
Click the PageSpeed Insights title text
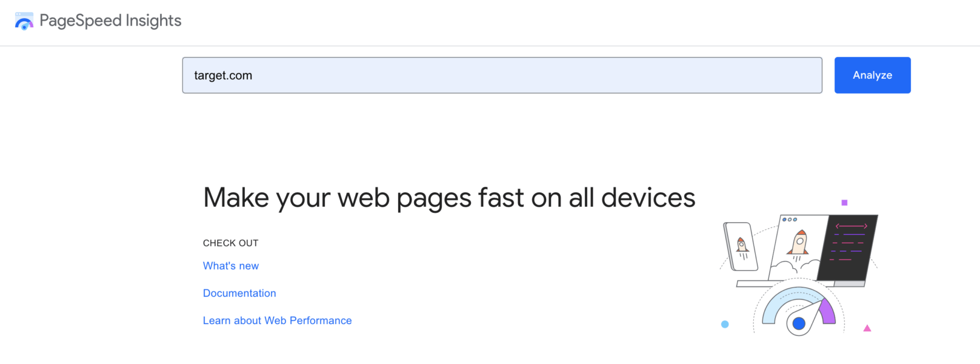coord(110,21)
